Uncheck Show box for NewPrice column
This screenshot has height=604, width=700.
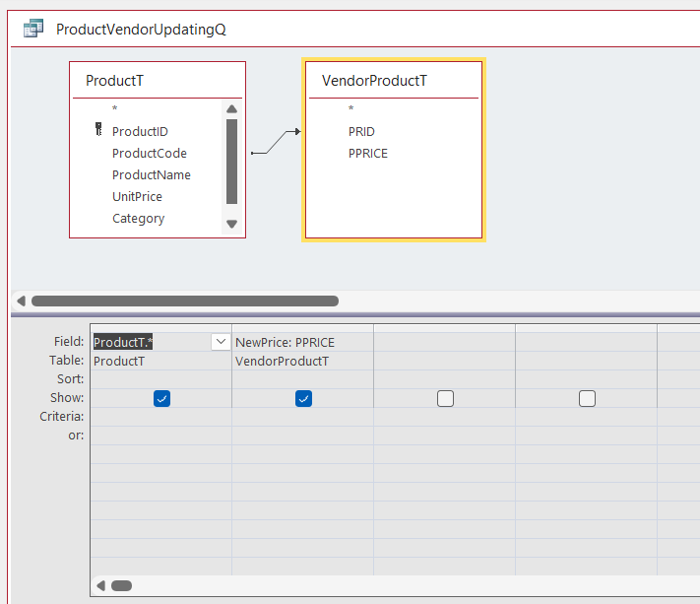coord(303,398)
